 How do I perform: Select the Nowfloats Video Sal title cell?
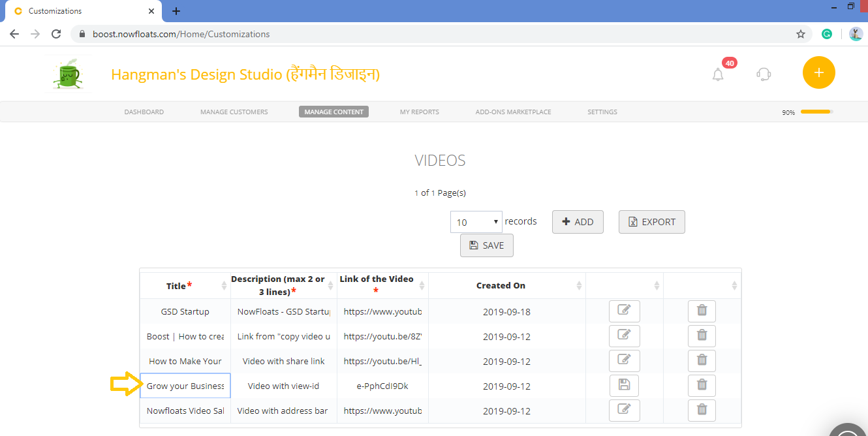185,411
